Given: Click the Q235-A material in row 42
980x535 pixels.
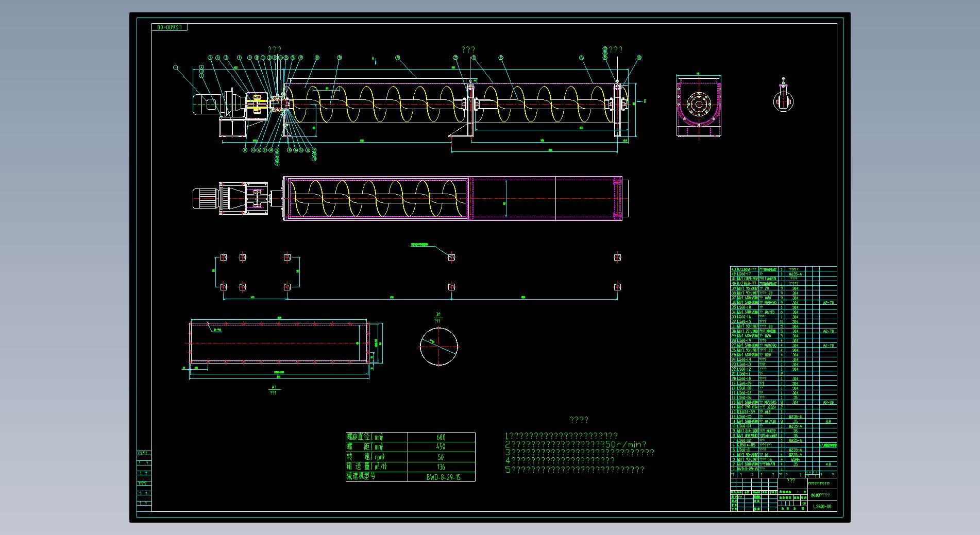Looking at the screenshot, I should tap(796, 274).
